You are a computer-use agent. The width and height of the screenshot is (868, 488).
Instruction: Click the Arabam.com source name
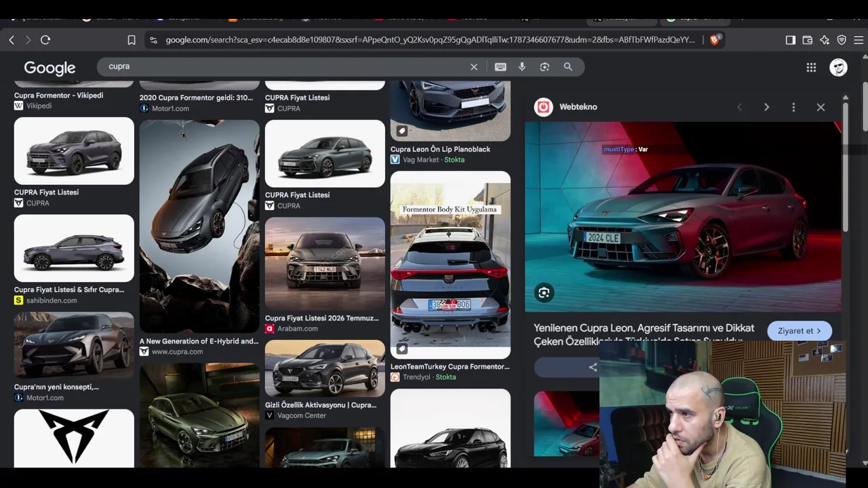tap(297, 329)
